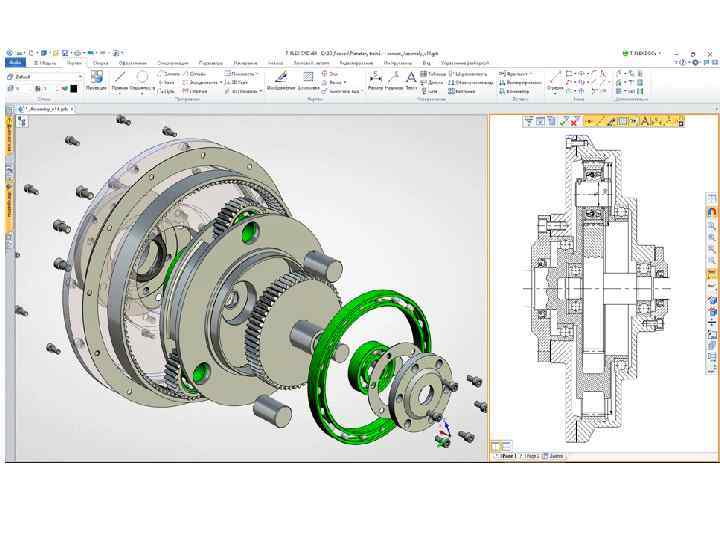
Task: Select the Окружность circle tool
Action: point(142,81)
